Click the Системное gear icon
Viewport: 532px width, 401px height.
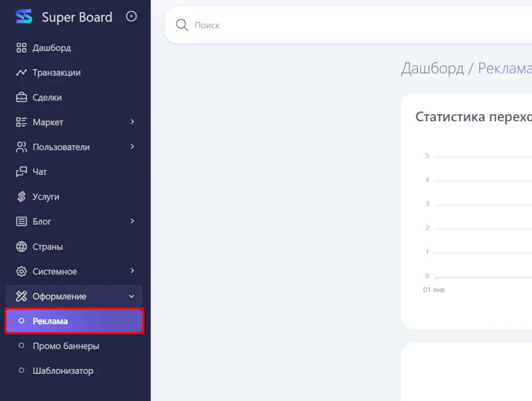[21, 272]
